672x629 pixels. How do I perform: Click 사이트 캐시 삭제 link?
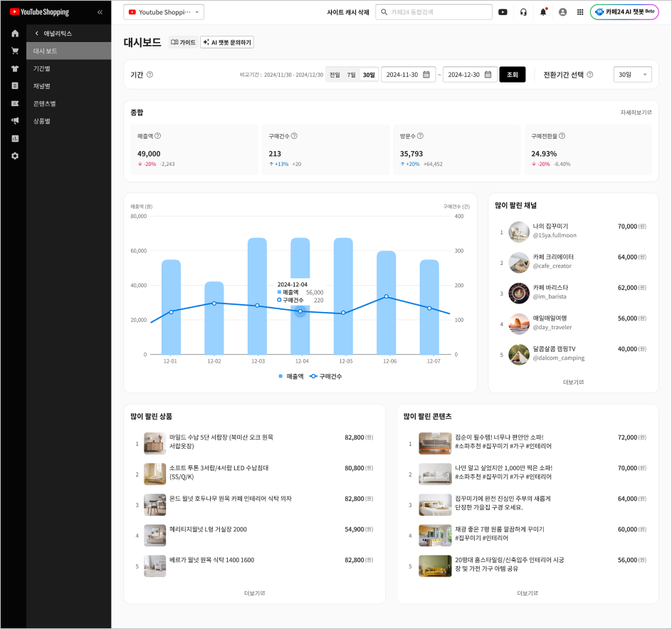pos(348,12)
